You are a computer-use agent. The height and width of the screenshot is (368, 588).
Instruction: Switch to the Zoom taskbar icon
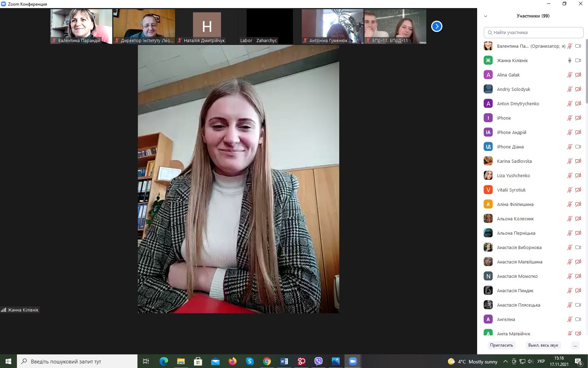tap(353, 361)
